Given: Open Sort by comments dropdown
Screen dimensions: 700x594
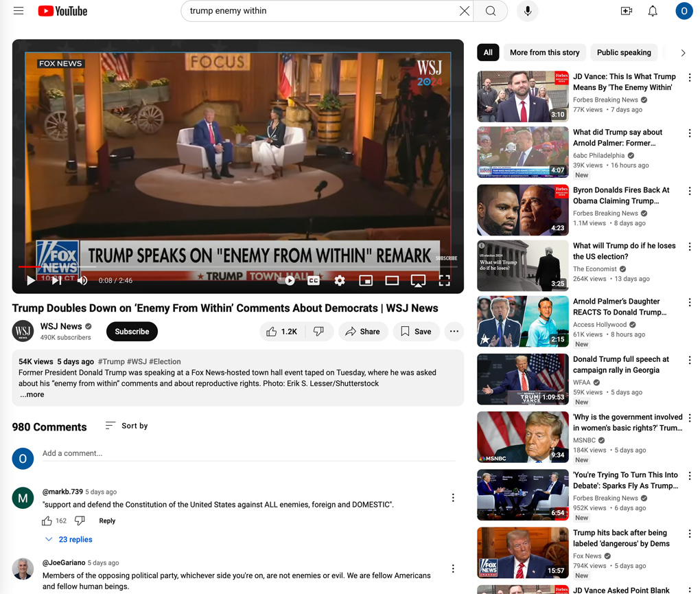Looking at the screenshot, I should (127, 426).
